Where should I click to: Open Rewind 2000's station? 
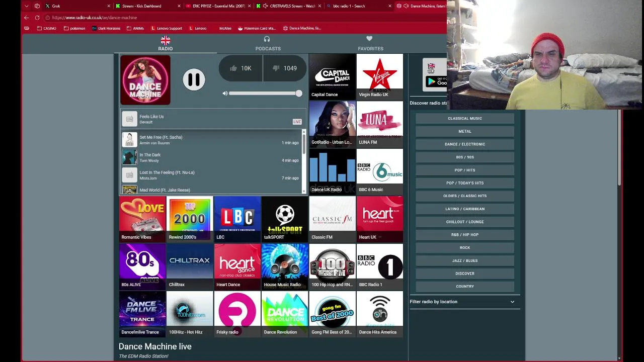(190, 219)
